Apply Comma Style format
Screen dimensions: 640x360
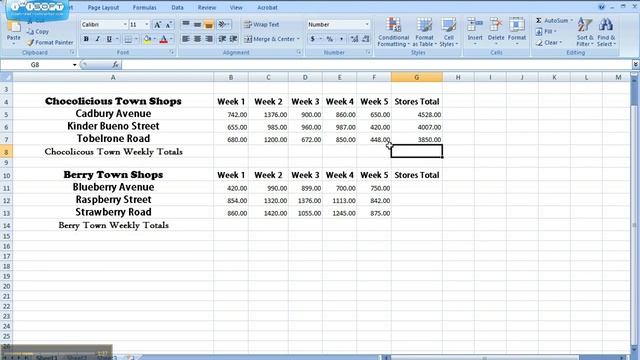click(x=341, y=39)
